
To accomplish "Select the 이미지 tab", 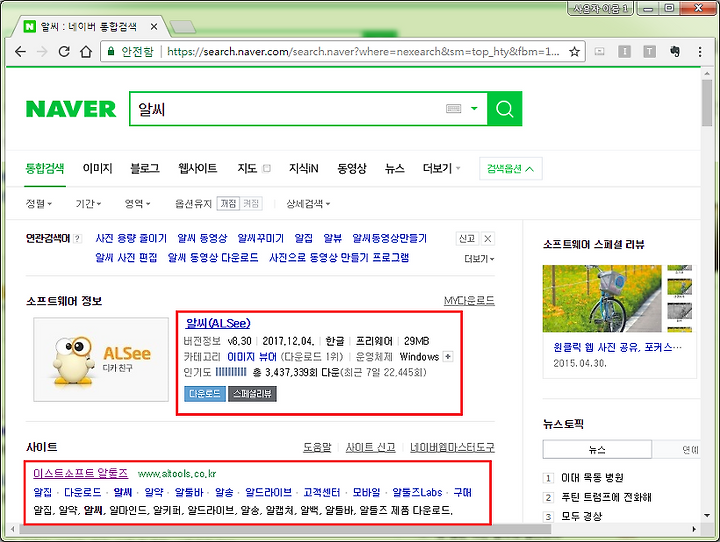I will (x=97, y=169).
